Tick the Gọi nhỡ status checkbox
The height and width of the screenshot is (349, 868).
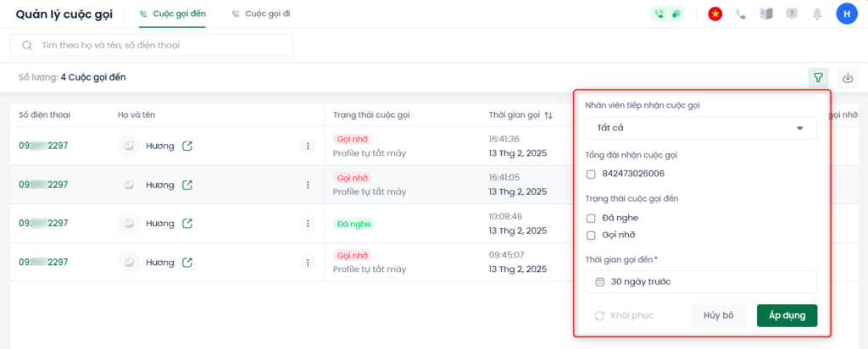[x=591, y=235]
